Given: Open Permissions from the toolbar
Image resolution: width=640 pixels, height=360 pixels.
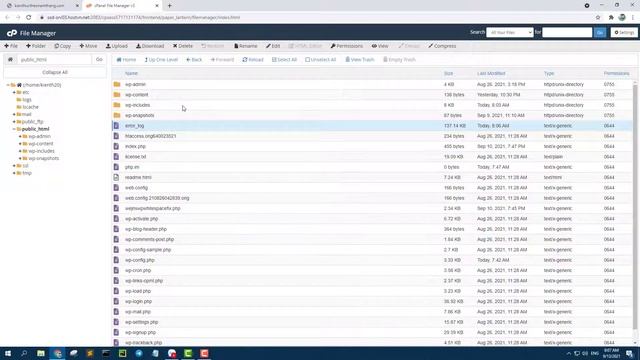Looking at the screenshot, I should pyautogui.click(x=347, y=46).
